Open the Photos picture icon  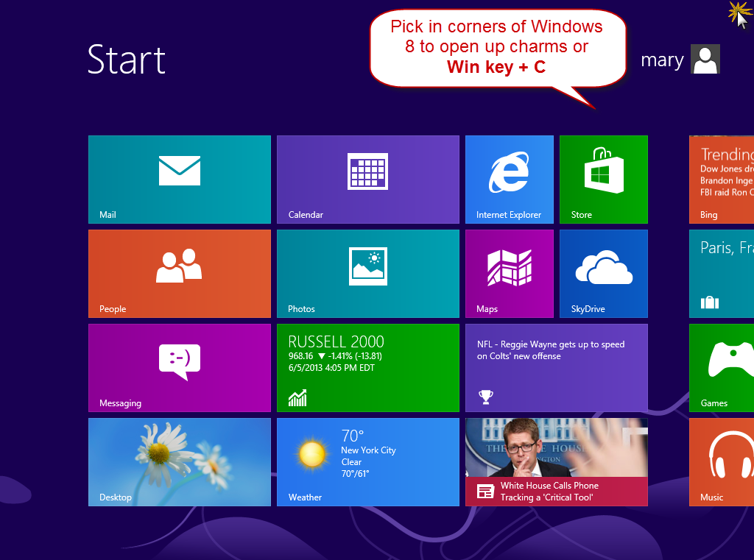[x=368, y=266]
